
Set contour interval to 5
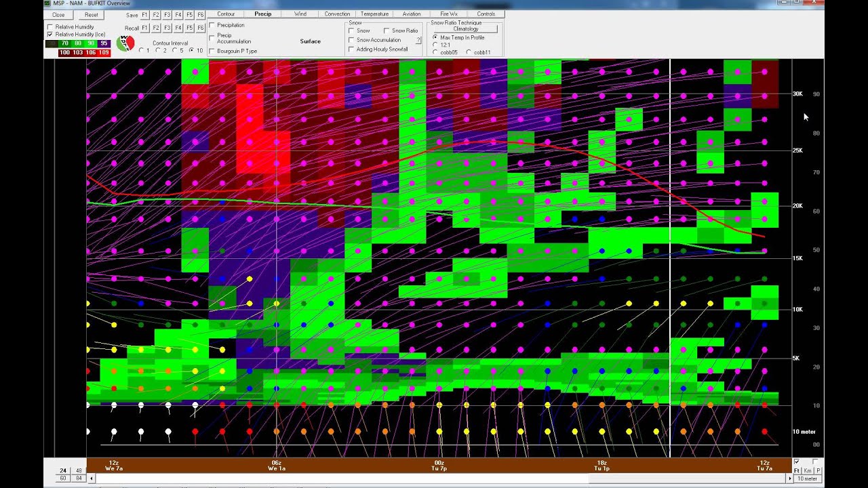[x=174, y=50]
